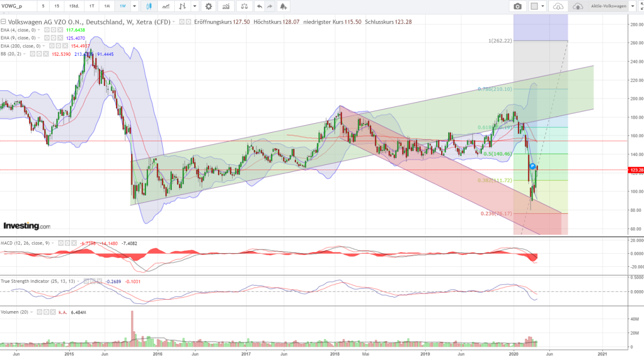The width and height of the screenshot is (644, 356).
Task: Toggle visibility of EMA (9, close, 0)
Action: (47, 38)
